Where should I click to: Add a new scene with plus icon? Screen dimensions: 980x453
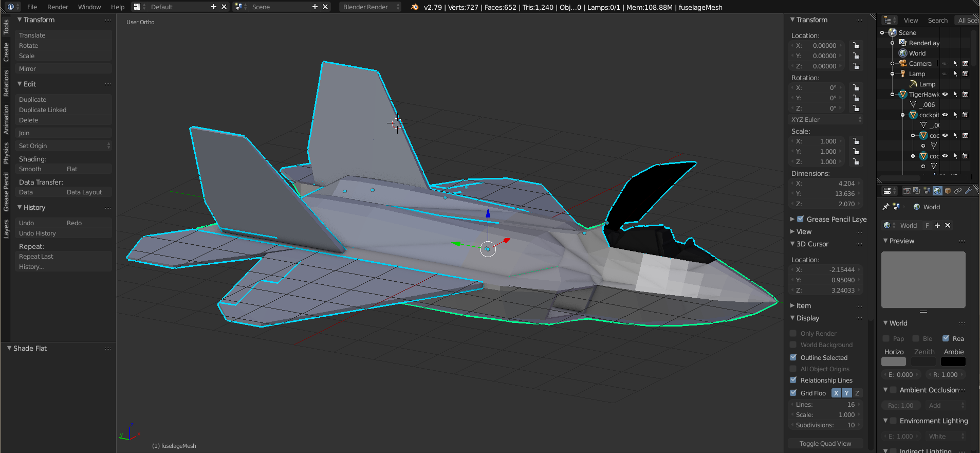tap(315, 7)
